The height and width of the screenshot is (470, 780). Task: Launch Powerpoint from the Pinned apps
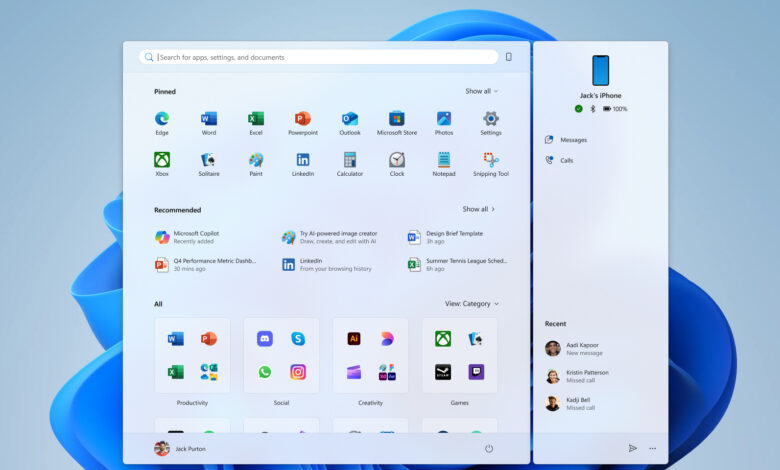click(x=303, y=122)
